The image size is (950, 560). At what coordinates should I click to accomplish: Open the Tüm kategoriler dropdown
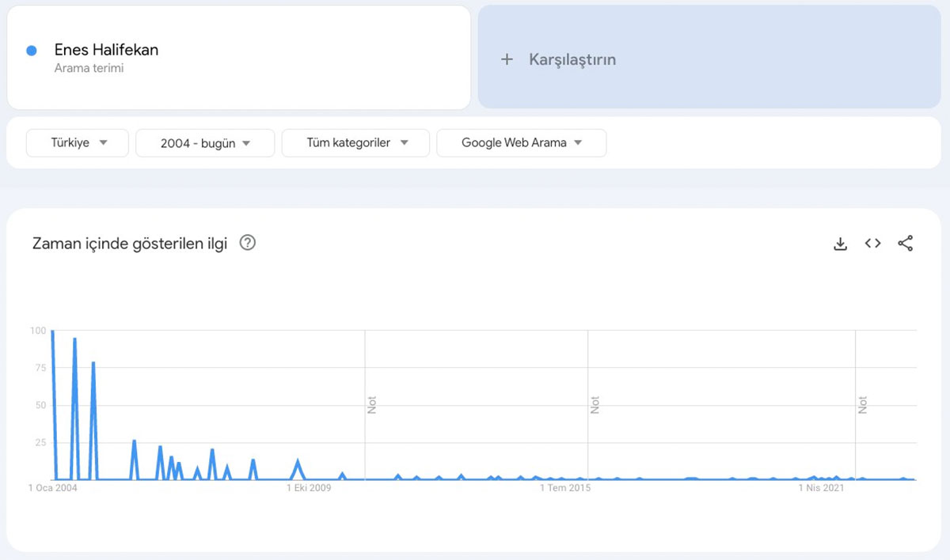355,143
